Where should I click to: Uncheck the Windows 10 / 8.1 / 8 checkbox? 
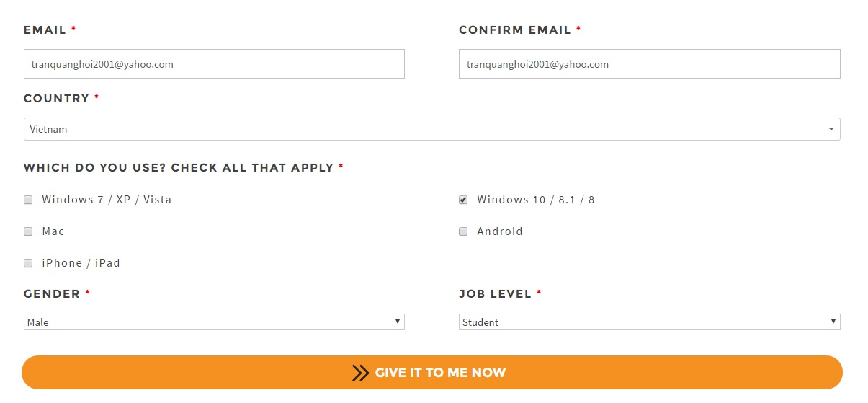(x=463, y=200)
